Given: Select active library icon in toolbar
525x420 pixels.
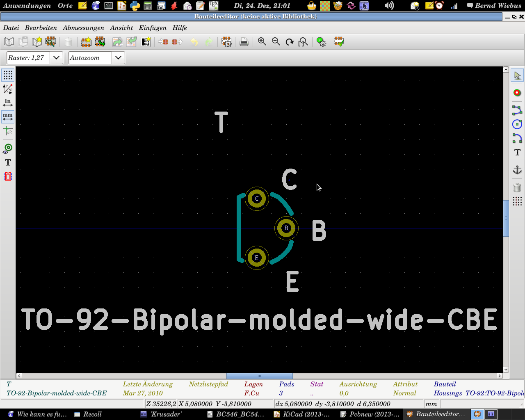Looking at the screenshot, I should click(x=9, y=42).
